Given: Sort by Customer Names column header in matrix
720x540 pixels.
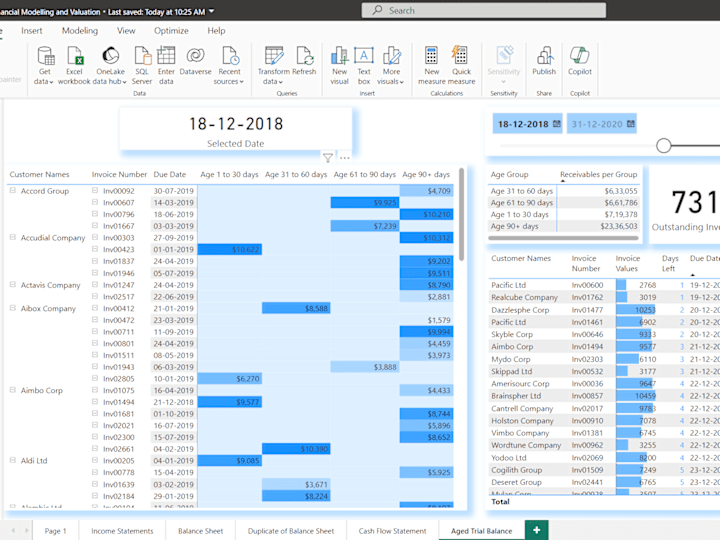Looking at the screenshot, I should [x=39, y=174].
